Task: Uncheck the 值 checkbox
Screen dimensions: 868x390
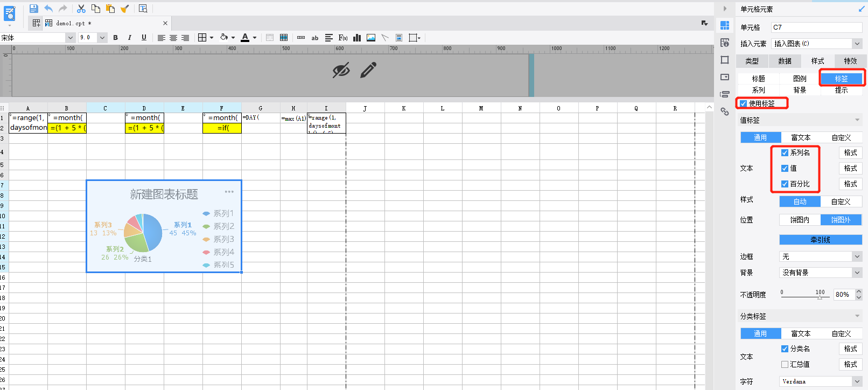Action: pos(785,168)
